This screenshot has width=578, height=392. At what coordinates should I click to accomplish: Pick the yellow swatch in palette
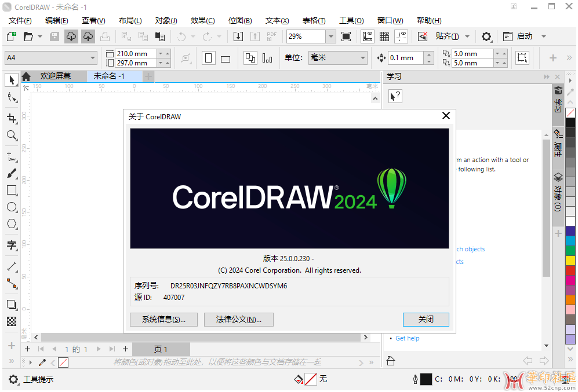tap(570, 260)
